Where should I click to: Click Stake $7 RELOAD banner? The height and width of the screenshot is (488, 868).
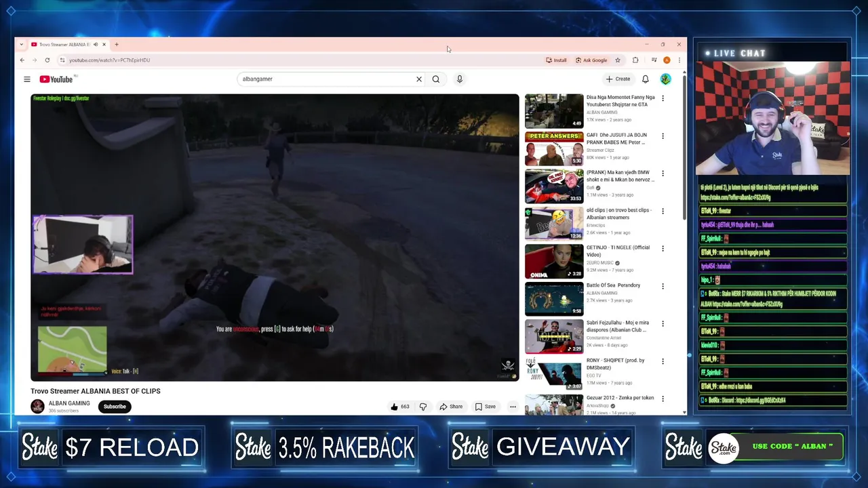tap(111, 447)
